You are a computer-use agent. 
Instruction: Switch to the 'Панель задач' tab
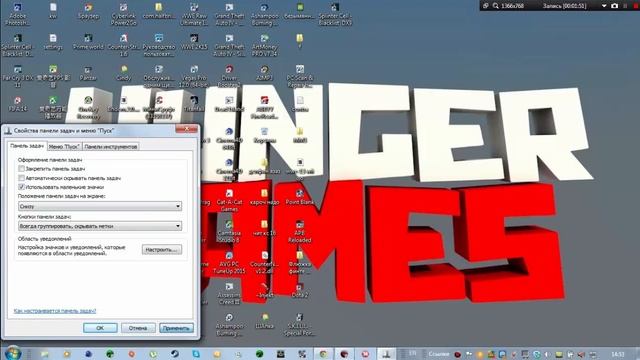coord(27,146)
